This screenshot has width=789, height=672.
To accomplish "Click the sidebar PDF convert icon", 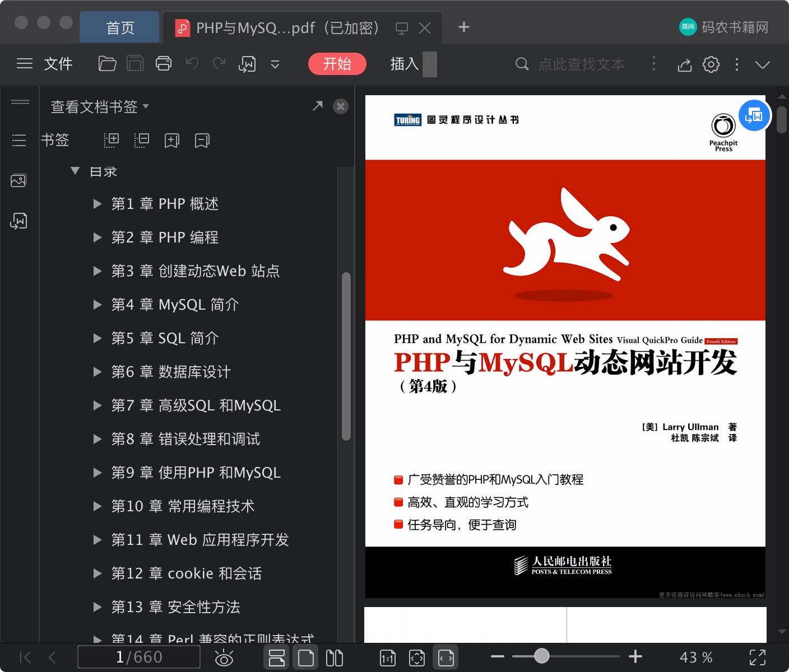I will (x=18, y=221).
